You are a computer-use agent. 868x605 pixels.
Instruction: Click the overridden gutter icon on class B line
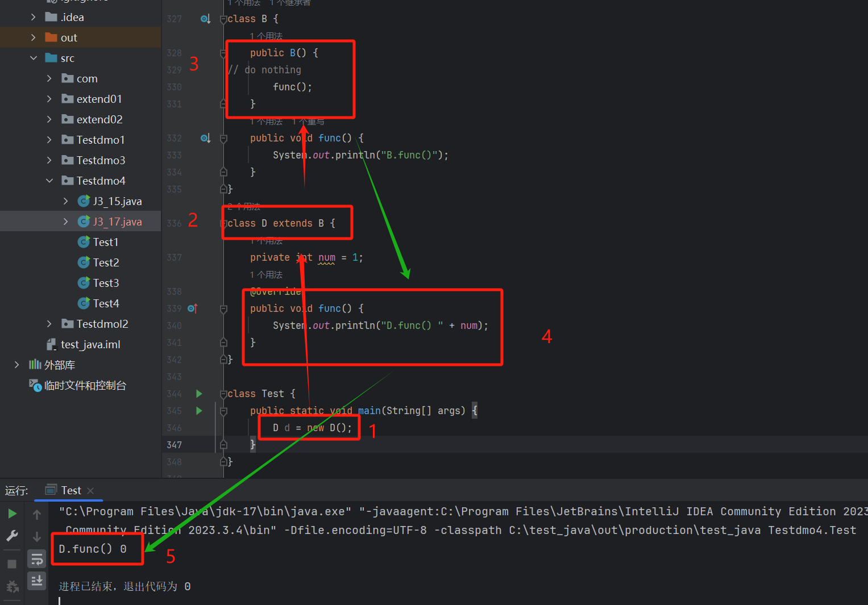point(206,19)
